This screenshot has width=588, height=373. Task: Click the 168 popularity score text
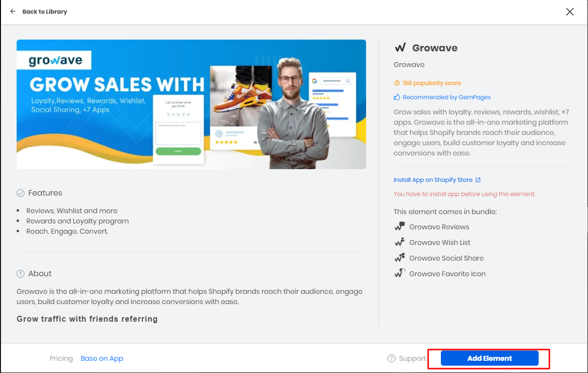pyautogui.click(x=432, y=83)
